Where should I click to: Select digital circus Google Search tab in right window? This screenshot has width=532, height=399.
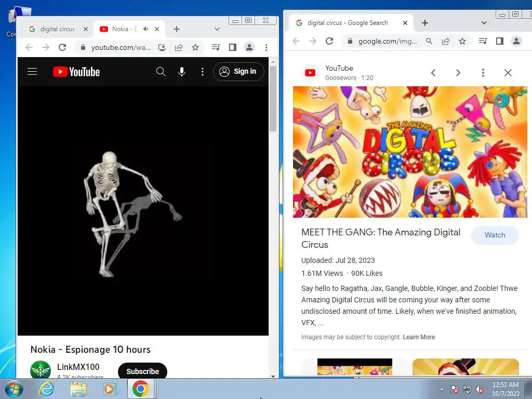350,23
